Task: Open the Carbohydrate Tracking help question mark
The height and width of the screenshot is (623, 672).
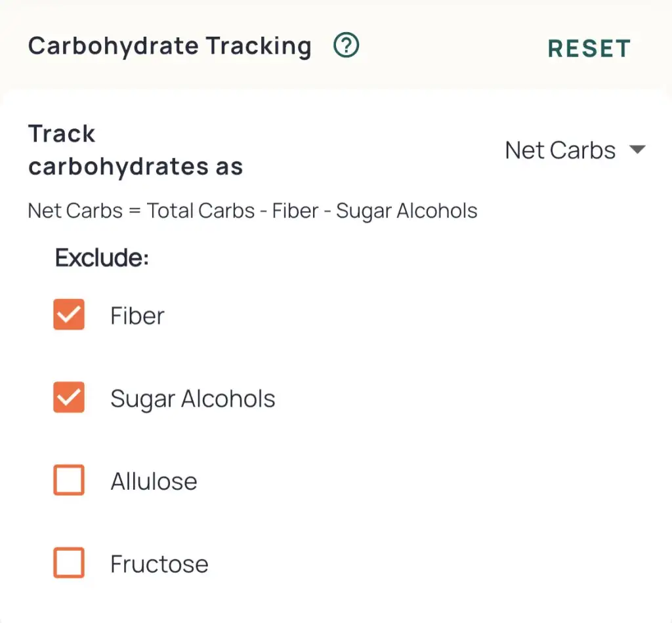Action: point(346,45)
